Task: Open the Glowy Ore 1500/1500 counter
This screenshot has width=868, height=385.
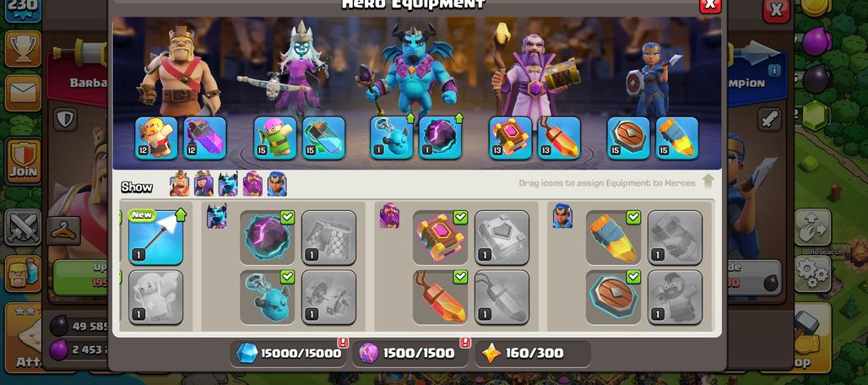Action: 410,354
